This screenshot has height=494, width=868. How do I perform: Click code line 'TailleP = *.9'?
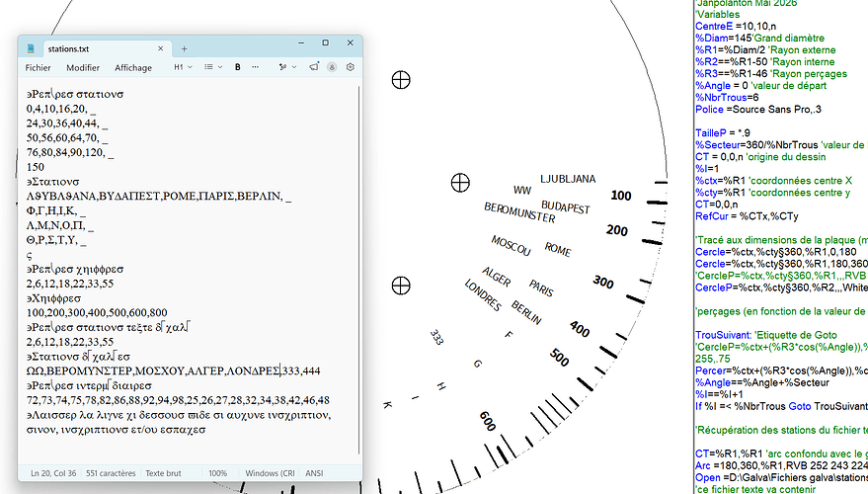pos(723,133)
